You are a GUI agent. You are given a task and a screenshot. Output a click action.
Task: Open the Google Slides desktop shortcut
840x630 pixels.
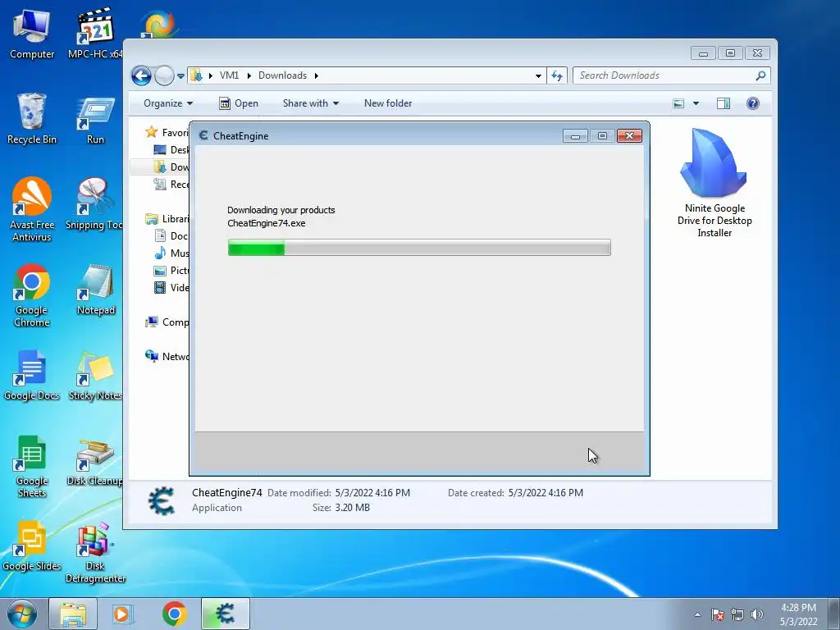click(x=32, y=546)
